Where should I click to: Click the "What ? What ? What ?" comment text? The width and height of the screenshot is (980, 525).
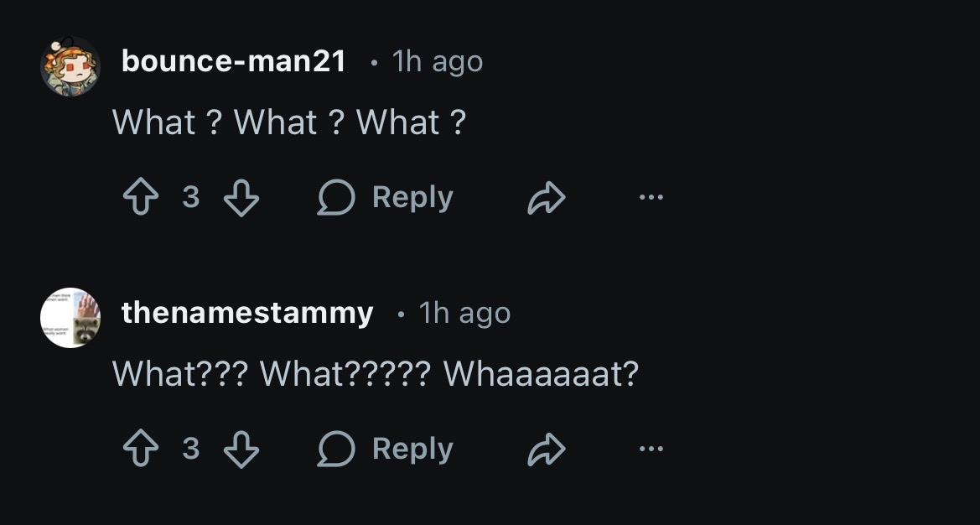pos(289,123)
